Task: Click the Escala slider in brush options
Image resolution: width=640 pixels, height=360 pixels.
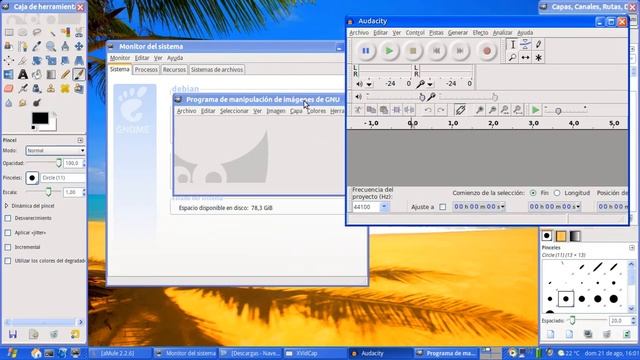Action: point(43,192)
